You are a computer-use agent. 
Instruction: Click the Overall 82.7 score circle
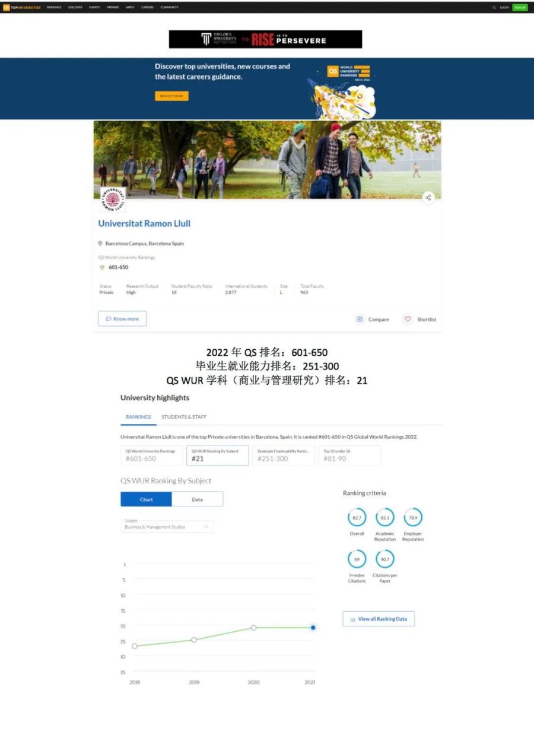(x=357, y=517)
